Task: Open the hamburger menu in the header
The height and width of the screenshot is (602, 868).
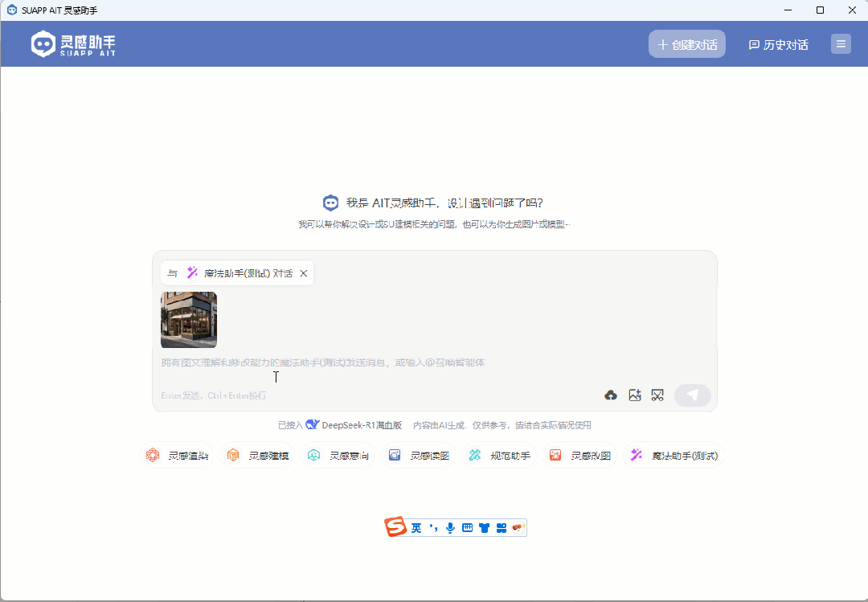Action: tap(841, 44)
